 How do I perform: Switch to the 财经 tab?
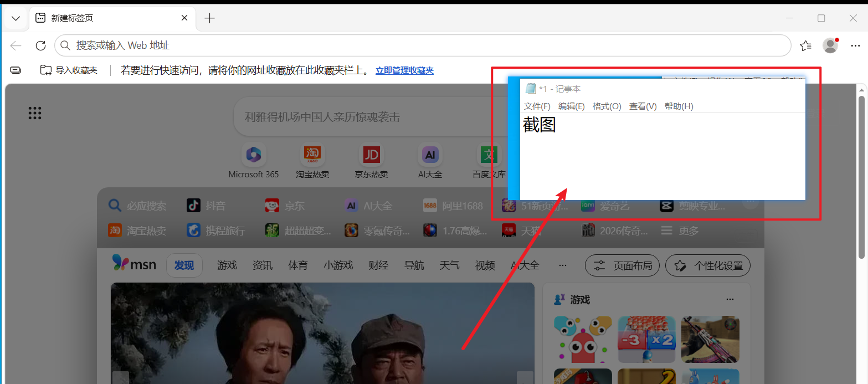(378, 265)
